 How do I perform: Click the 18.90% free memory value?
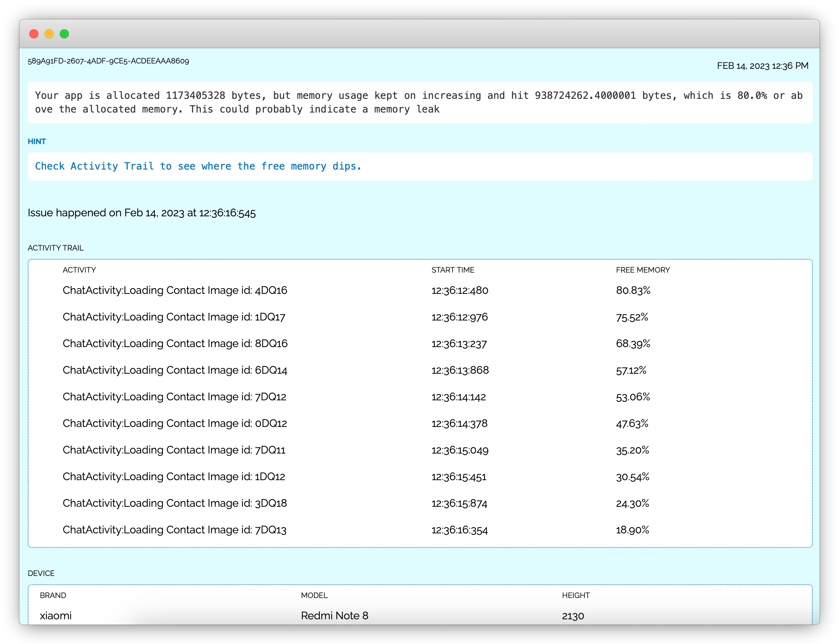point(632,530)
